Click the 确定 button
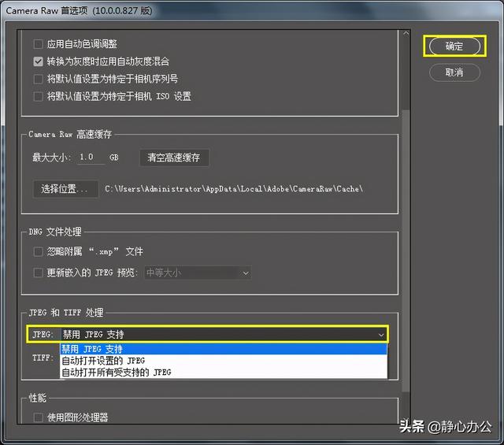Image resolution: width=504 pixels, height=445 pixels. coord(454,46)
